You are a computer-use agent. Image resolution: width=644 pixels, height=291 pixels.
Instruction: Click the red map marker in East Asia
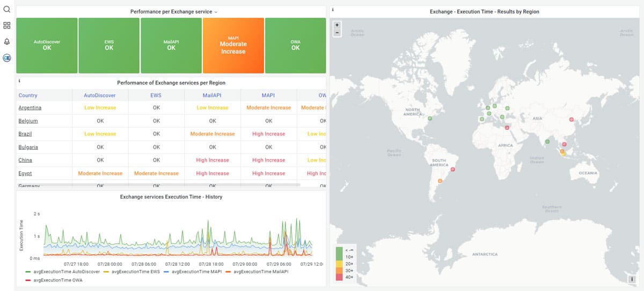pos(571,119)
